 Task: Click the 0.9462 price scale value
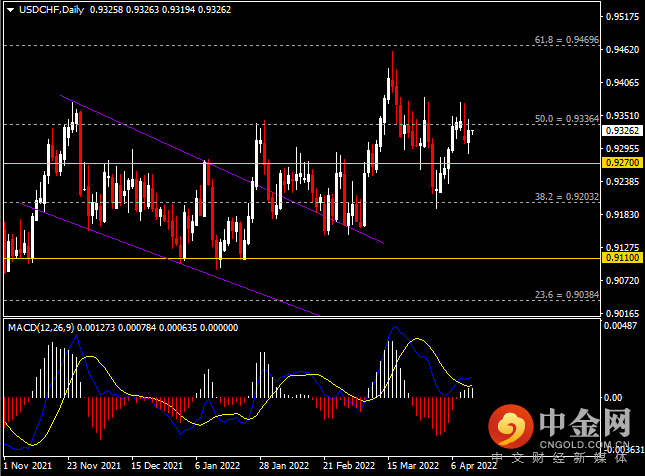pos(623,50)
